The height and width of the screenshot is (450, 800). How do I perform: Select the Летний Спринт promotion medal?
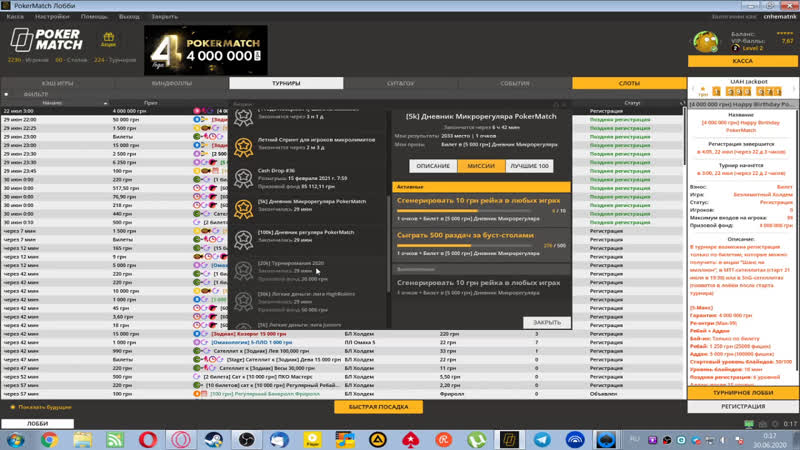[x=243, y=147]
